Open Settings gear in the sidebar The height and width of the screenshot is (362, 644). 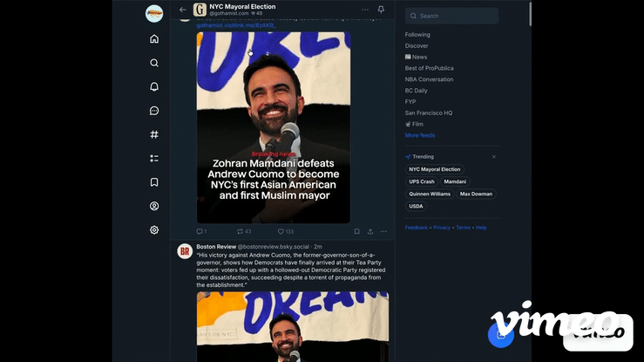point(154,230)
